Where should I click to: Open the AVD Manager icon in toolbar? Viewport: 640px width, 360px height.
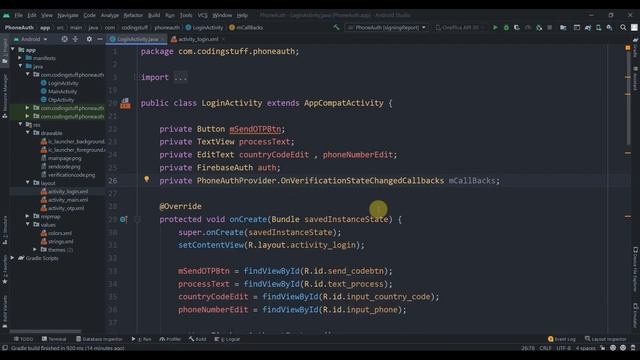click(598, 27)
